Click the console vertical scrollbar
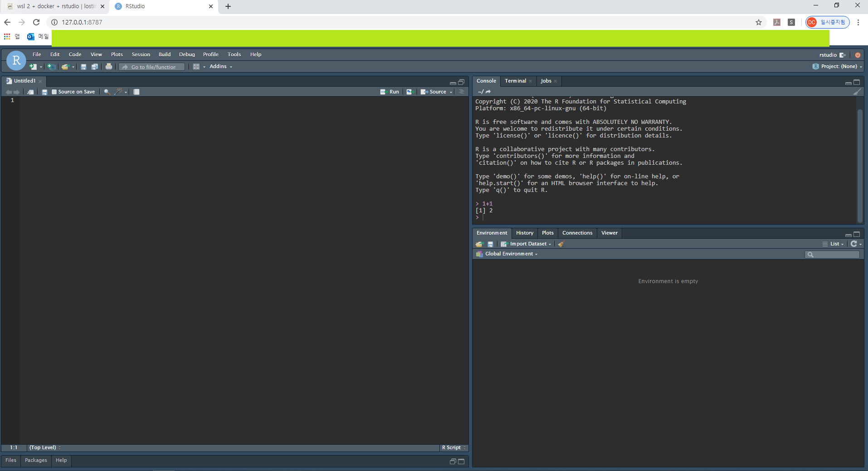Viewport: 868px width, 471px height. click(x=860, y=166)
